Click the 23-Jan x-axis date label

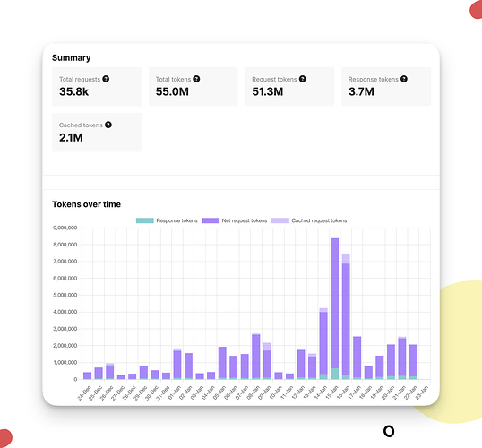421,392
